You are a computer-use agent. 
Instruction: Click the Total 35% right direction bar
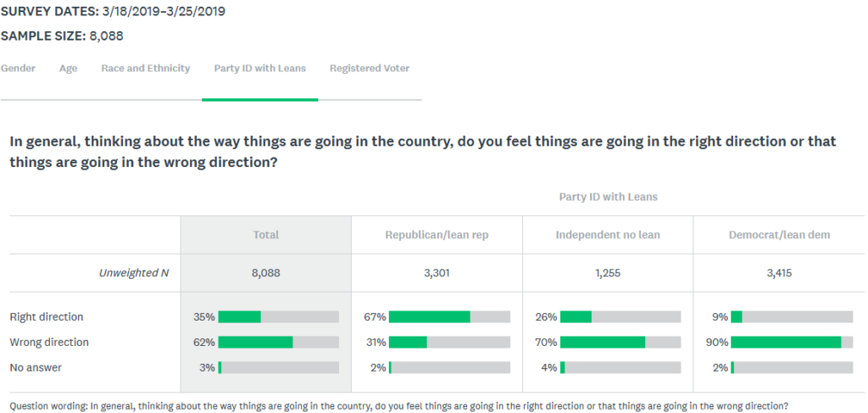tap(278, 316)
